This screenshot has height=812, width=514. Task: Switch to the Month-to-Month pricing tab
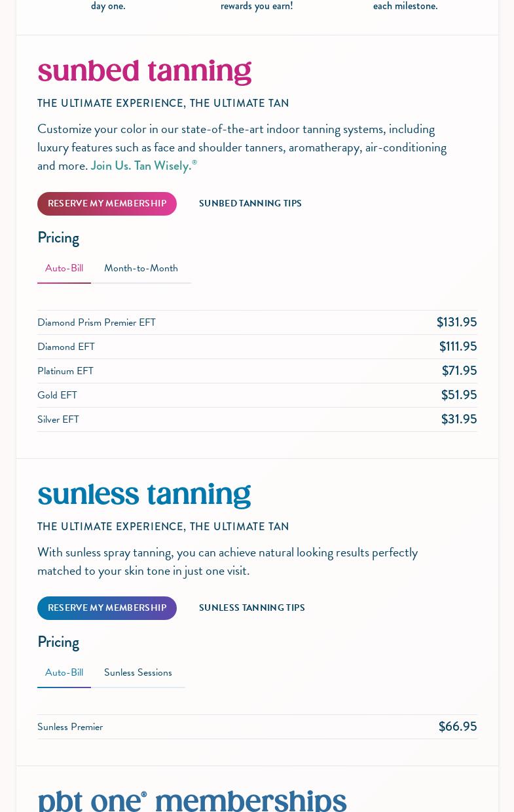coord(141,269)
